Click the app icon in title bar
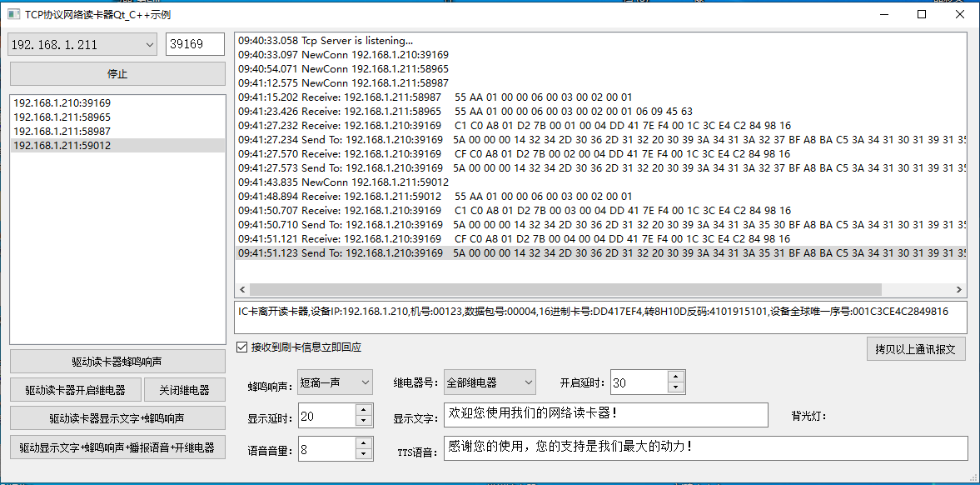The image size is (980, 485). pos(13,14)
